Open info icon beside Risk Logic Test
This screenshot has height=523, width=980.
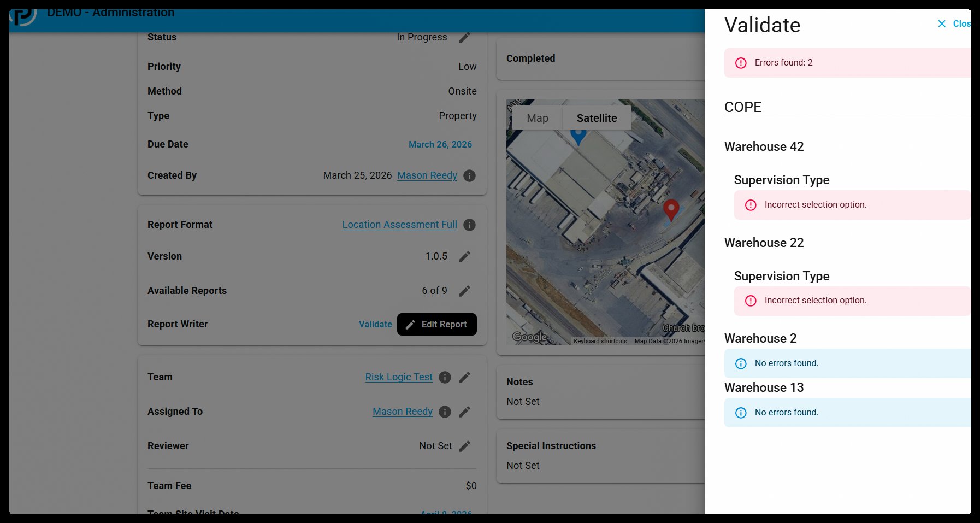[445, 377]
